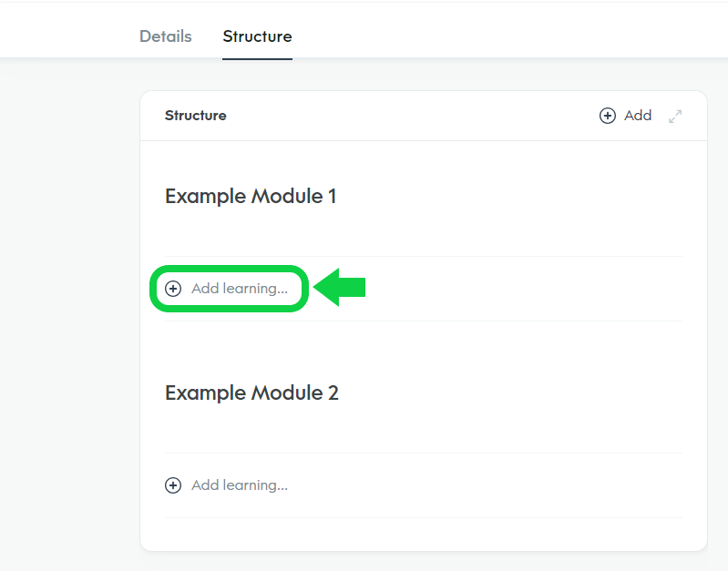Click the underline beneath the Structure tab
The width and height of the screenshot is (728, 571).
tap(257, 59)
